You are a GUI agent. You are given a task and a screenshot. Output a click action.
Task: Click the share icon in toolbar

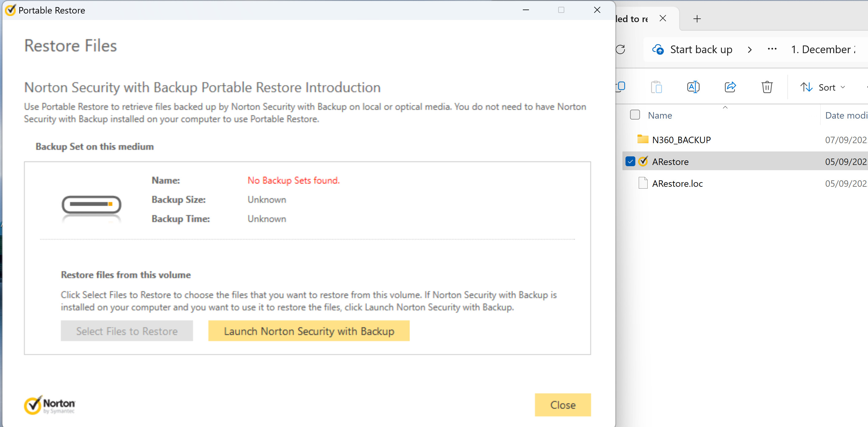coord(730,87)
